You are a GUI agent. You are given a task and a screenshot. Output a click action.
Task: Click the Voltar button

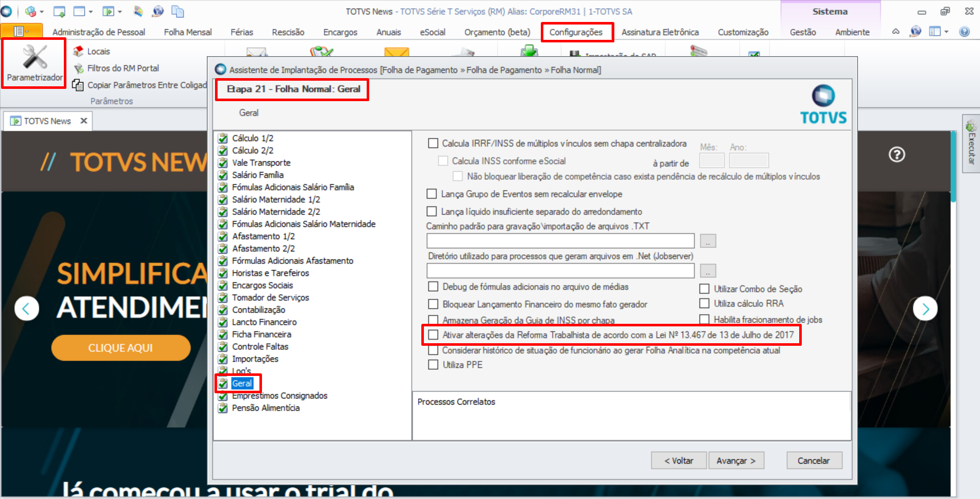[679, 461]
